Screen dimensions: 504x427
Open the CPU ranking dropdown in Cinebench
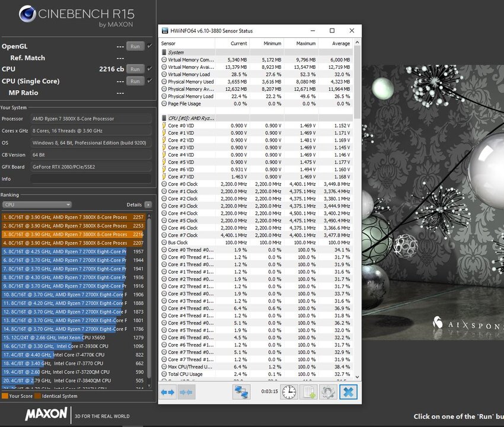click(37, 205)
